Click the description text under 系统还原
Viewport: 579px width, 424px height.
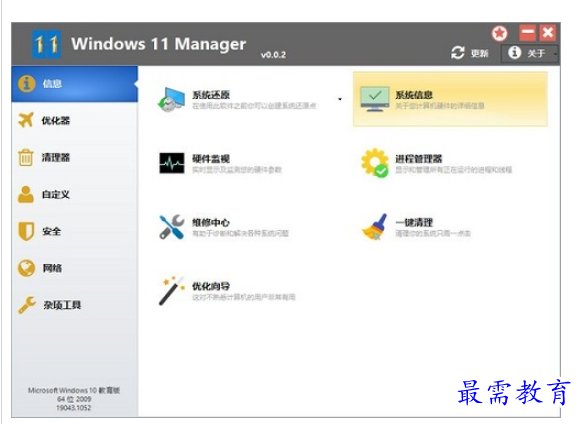pos(254,106)
